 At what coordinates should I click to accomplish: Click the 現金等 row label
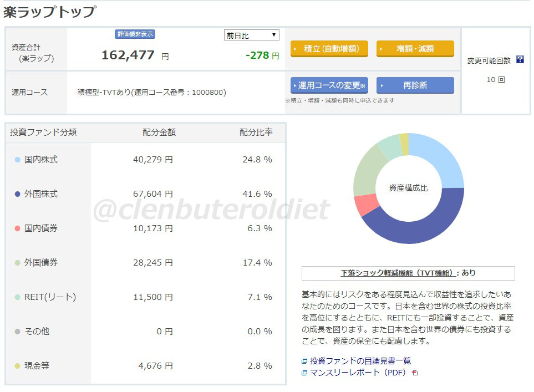(x=37, y=366)
